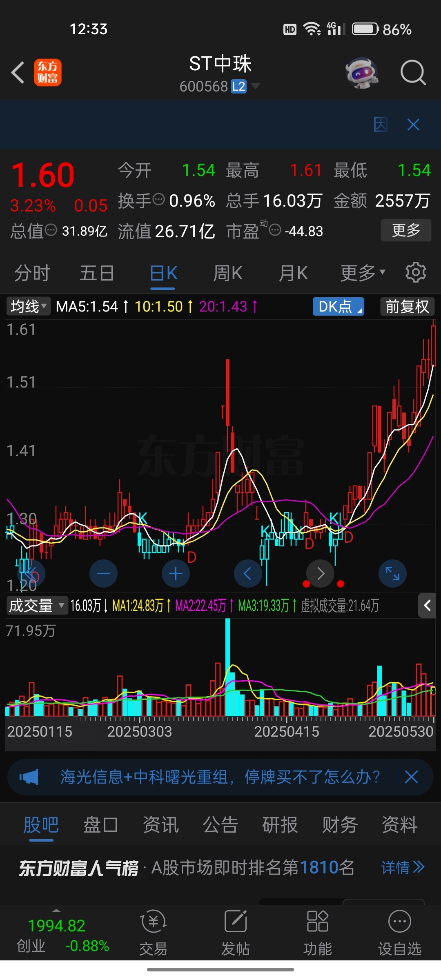Tap the 因 factor icon in banner
441x980 pixels.
point(381,125)
